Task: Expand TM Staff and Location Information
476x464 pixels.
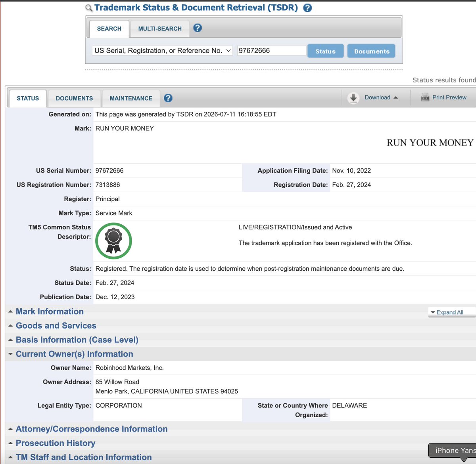Action: [84, 457]
